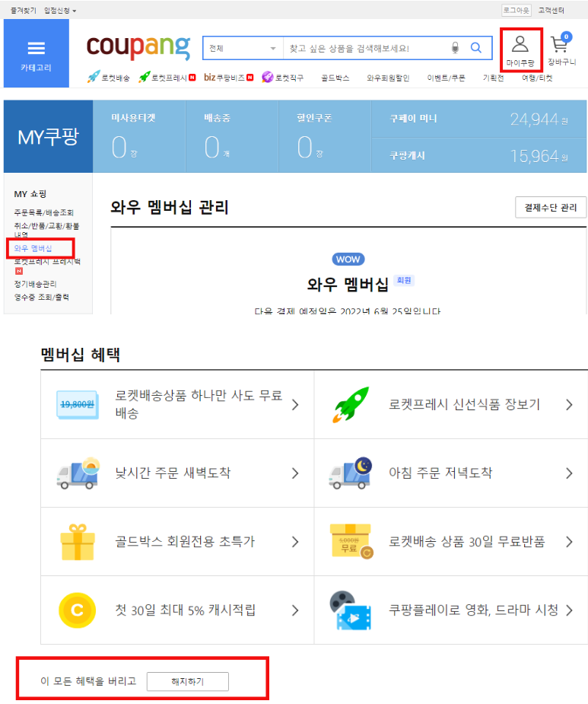Click the 해지하기 button
This screenshot has height=704, width=588.
188,682
